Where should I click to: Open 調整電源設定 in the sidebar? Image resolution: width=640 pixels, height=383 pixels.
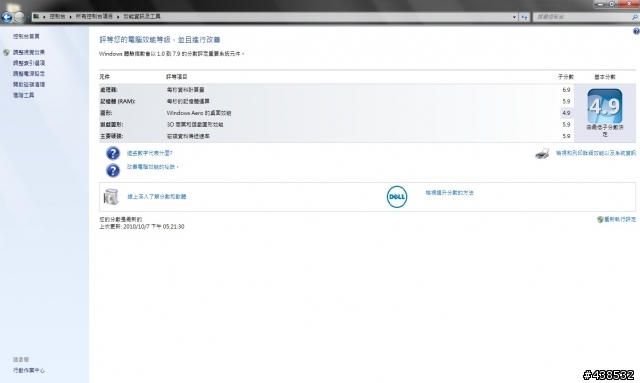[x=29, y=74]
